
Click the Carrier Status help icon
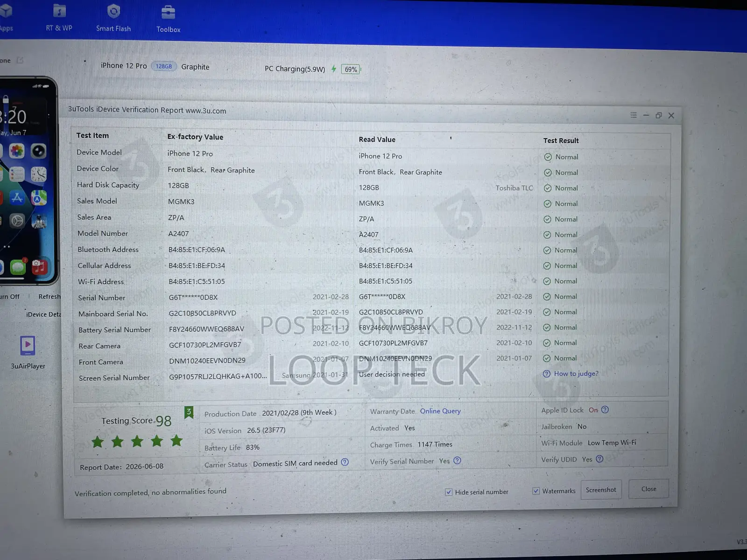pos(345,462)
